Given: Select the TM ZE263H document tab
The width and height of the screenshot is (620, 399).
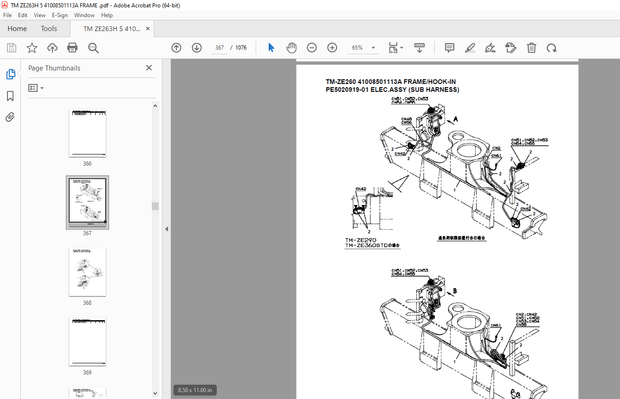Looking at the screenshot, I should tap(112, 28).
